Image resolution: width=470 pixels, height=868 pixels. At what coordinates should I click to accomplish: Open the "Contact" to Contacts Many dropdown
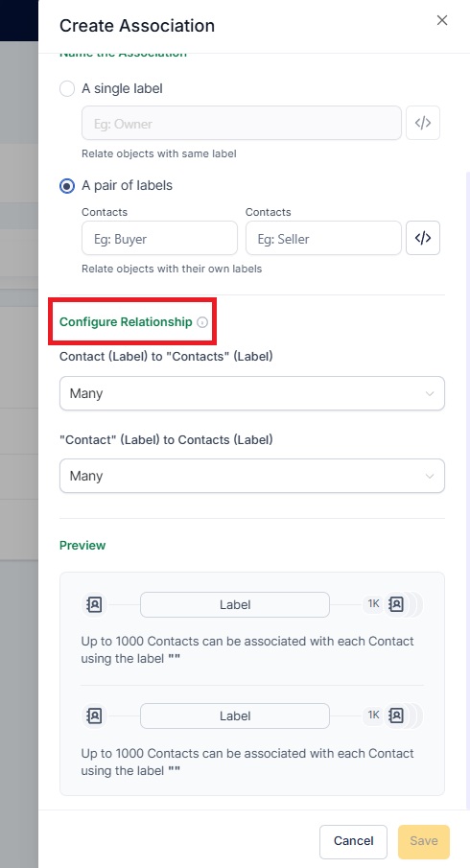pyautogui.click(x=252, y=476)
